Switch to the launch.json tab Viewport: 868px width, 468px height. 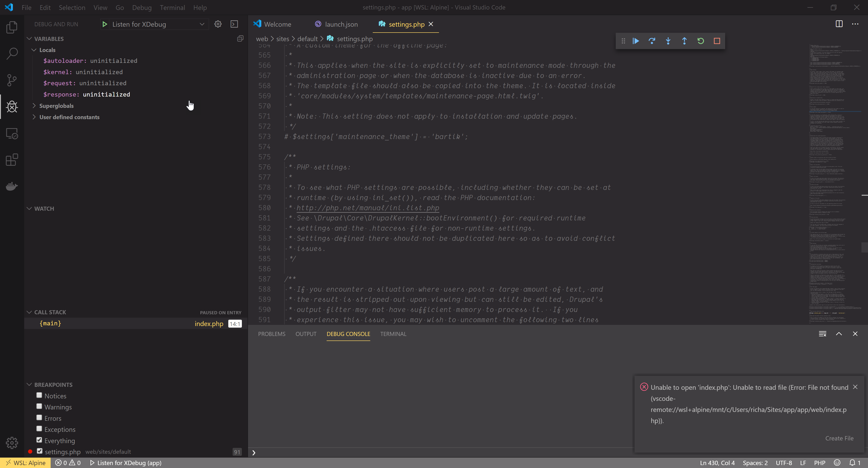[336, 24]
